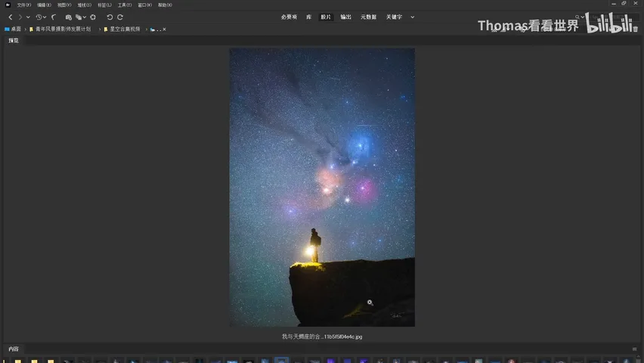The image size is (644, 363).
Task: Expand the arrow before 星空合集视频 in path
Action: [x=99, y=29]
